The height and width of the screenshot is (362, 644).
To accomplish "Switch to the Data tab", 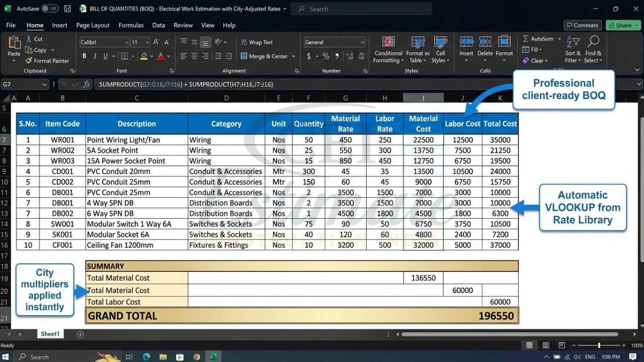I will pyautogui.click(x=158, y=25).
